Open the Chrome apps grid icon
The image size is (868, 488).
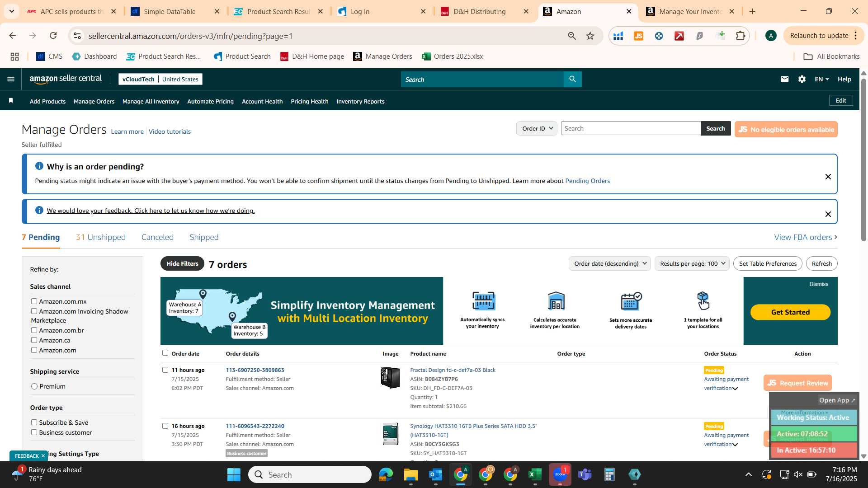[14, 56]
